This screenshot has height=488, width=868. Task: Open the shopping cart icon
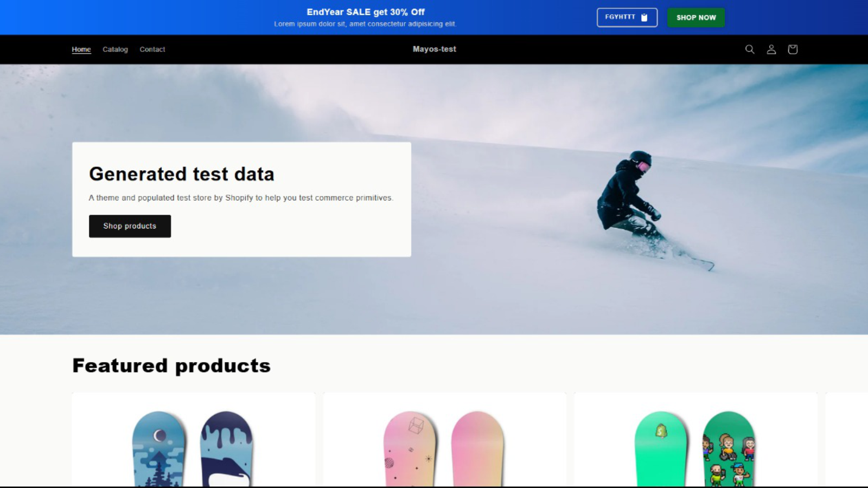[x=793, y=49]
